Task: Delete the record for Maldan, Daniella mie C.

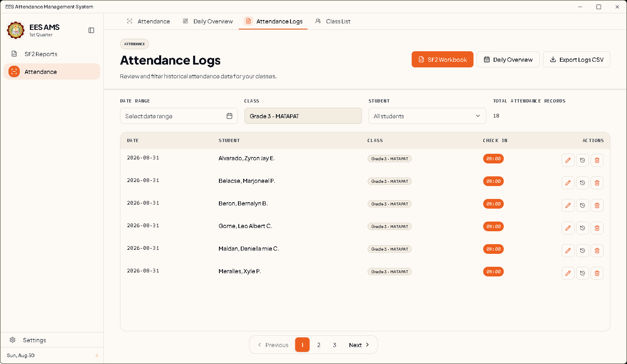Action: point(597,251)
